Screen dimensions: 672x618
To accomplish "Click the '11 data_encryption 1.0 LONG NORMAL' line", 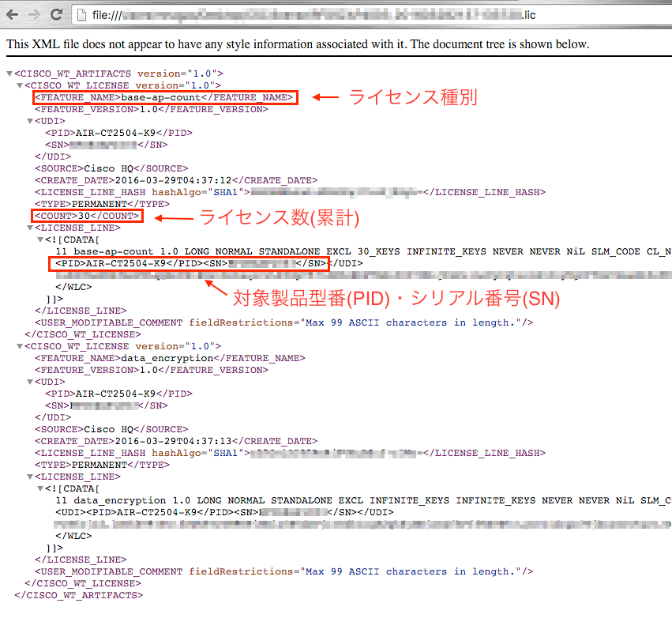I will [363, 500].
